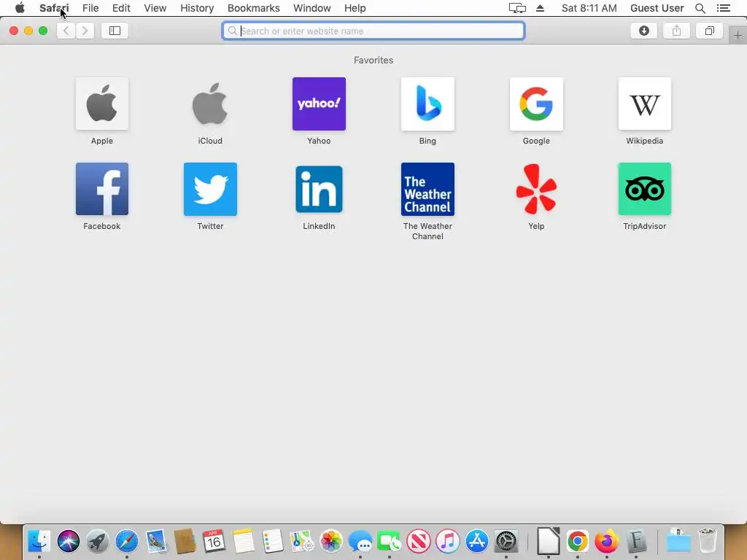Click the screen mirroring menu bar icon

click(x=517, y=8)
